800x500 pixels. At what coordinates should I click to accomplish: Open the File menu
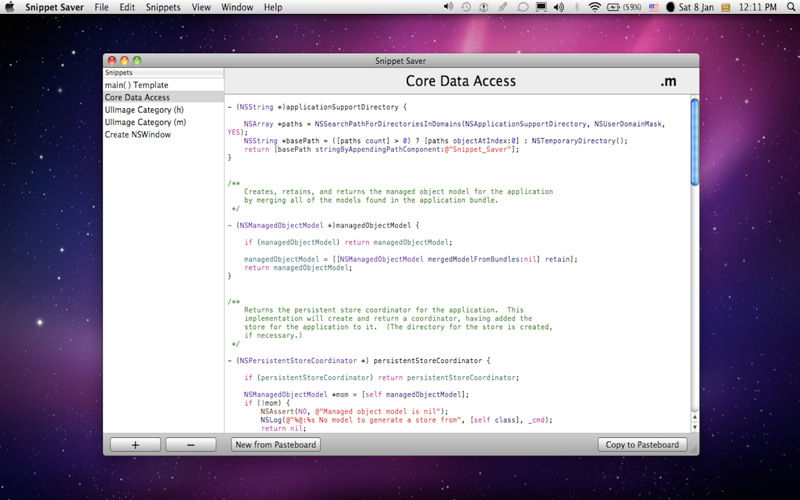102,7
